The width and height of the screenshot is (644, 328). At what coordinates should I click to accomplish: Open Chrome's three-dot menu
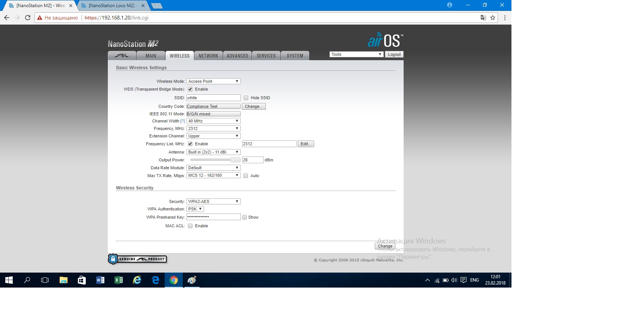pos(505,18)
